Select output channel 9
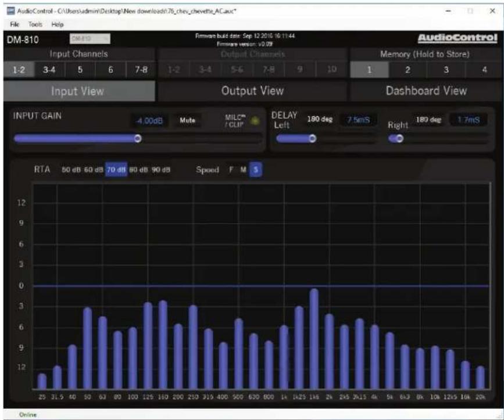Screen dimensions: 504x420 click(x=299, y=69)
